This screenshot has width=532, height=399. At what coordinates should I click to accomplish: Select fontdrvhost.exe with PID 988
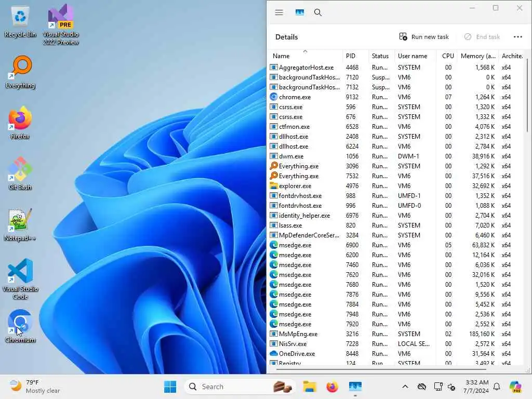(397, 196)
